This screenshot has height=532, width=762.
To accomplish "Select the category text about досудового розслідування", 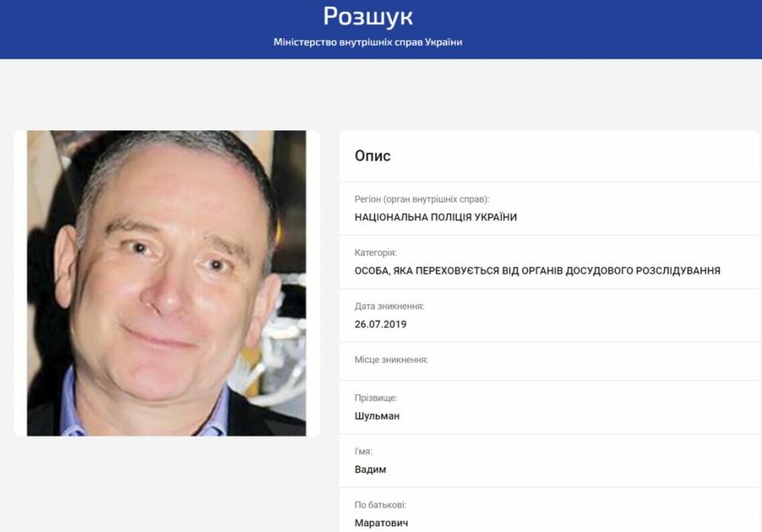I will point(537,271).
